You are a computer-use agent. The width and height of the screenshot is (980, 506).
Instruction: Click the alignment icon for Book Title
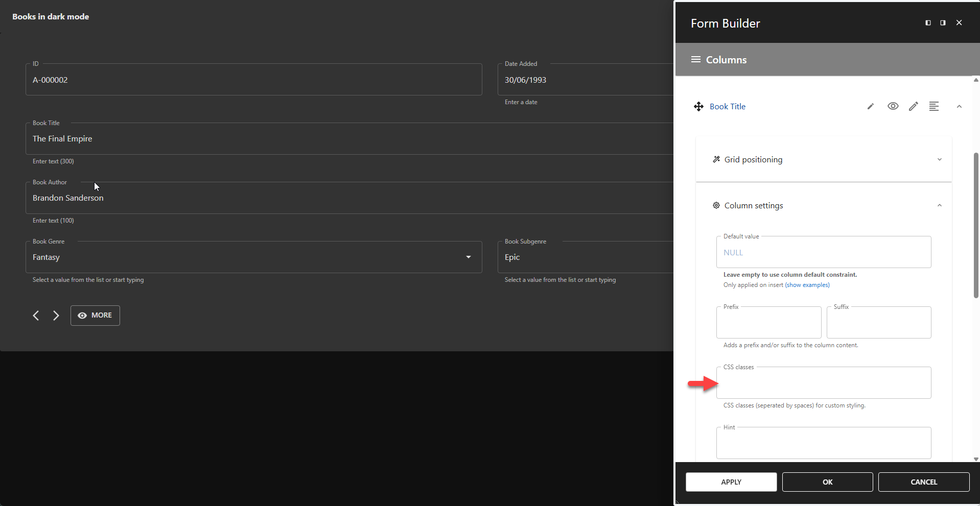click(x=934, y=106)
